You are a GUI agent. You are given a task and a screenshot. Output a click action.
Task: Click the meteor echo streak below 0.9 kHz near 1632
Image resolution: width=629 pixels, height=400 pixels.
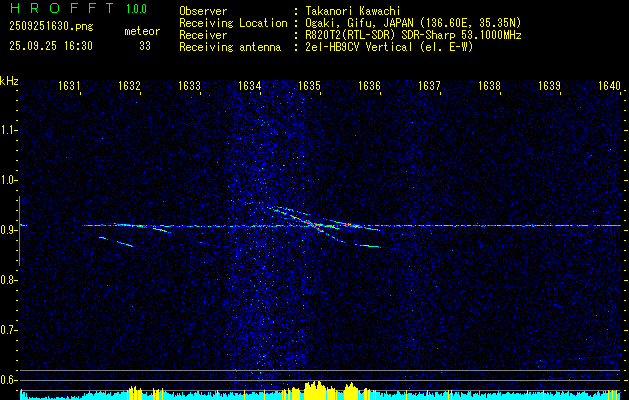point(116,242)
